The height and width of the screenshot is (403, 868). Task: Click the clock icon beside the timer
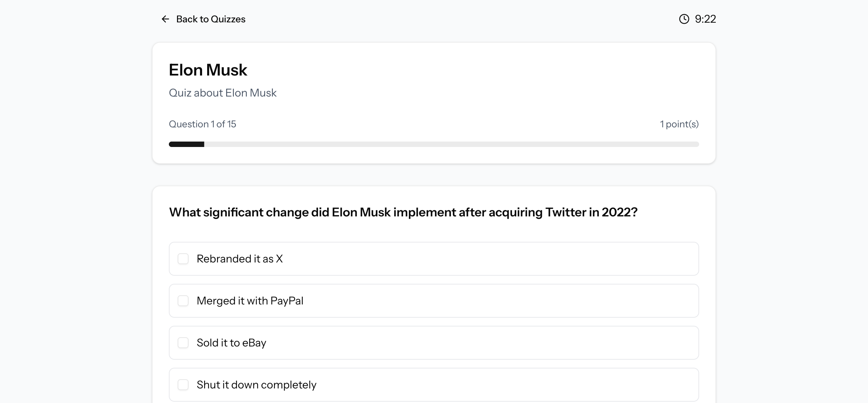click(x=684, y=19)
